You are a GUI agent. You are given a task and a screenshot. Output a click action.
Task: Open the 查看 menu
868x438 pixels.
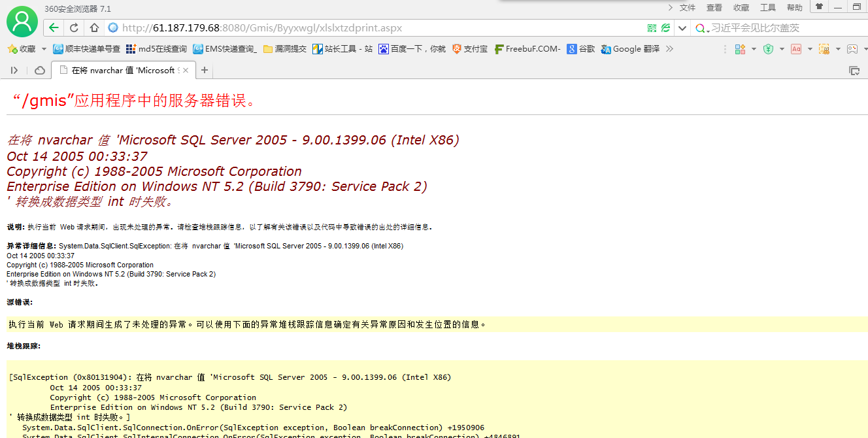click(714, 8)
